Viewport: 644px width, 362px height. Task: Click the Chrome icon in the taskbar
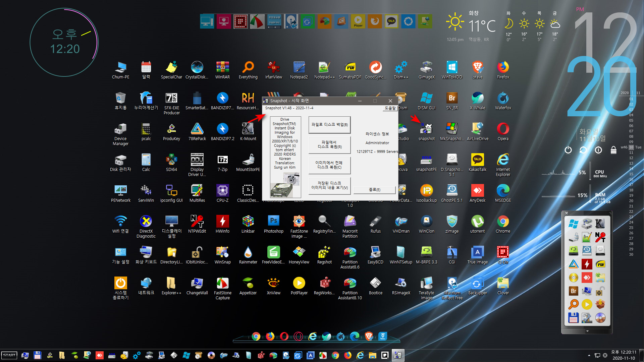coord(335,355)
